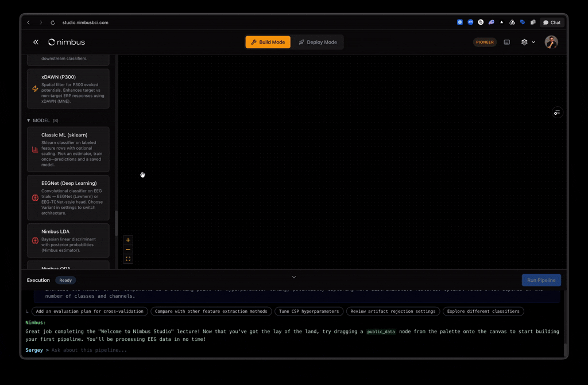Click the node palette vertical scrollbar
This screenshot has height=385, width=588.
click(x=116, y=223)
